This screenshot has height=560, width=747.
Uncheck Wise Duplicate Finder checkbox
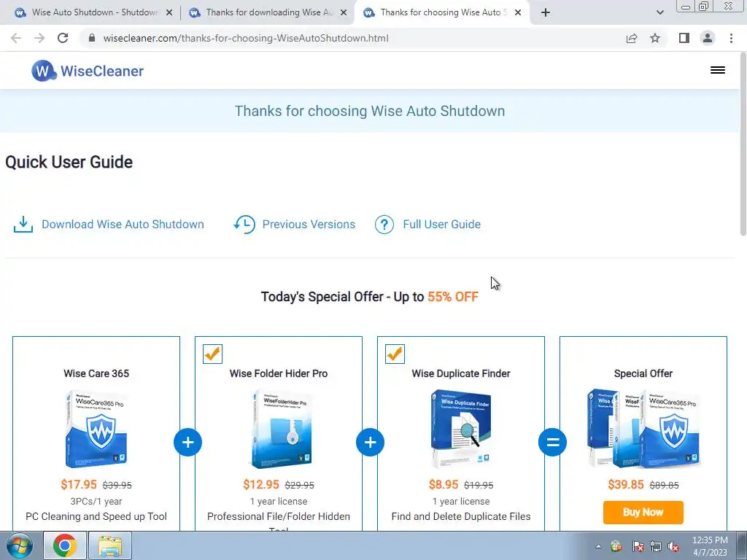click(x=395, y=354)
